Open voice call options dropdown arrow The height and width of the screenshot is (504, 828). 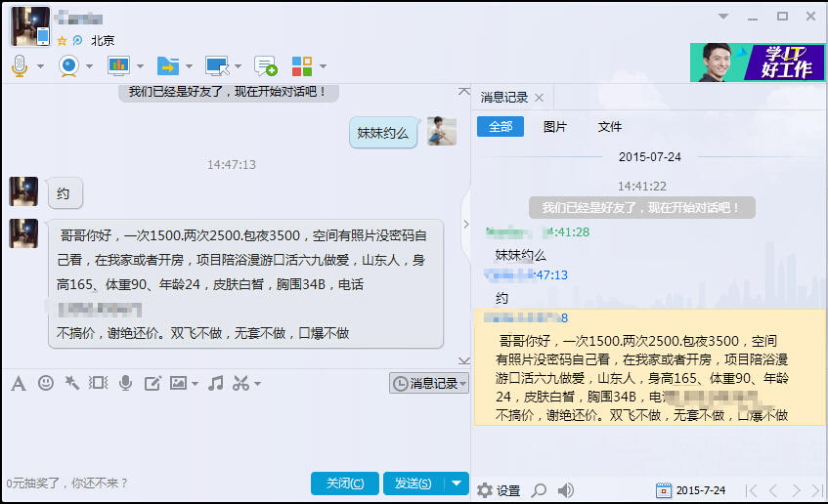(40, 66)
